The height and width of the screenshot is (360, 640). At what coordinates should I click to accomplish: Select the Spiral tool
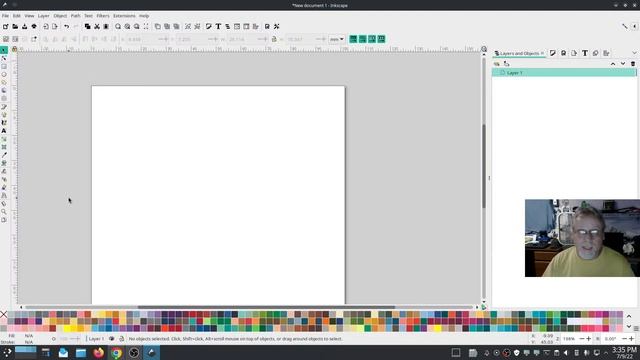pyautogui.click(x=4, y=98)
